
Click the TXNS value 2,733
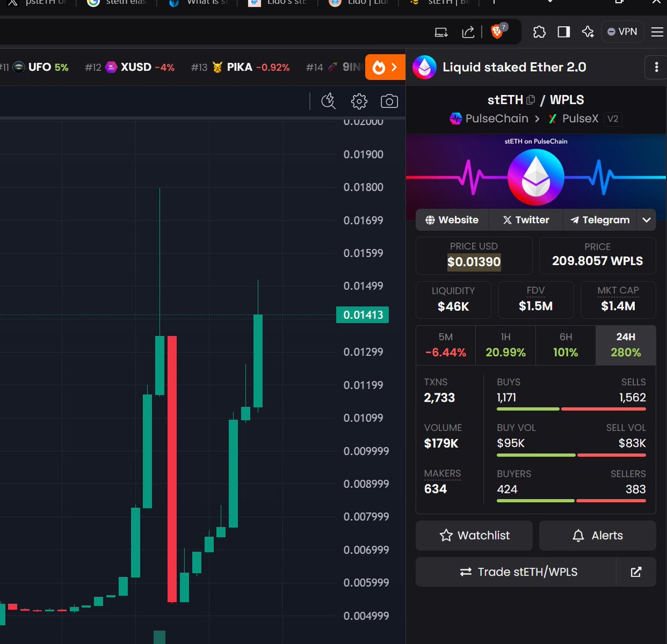click(x=439, y=398)
